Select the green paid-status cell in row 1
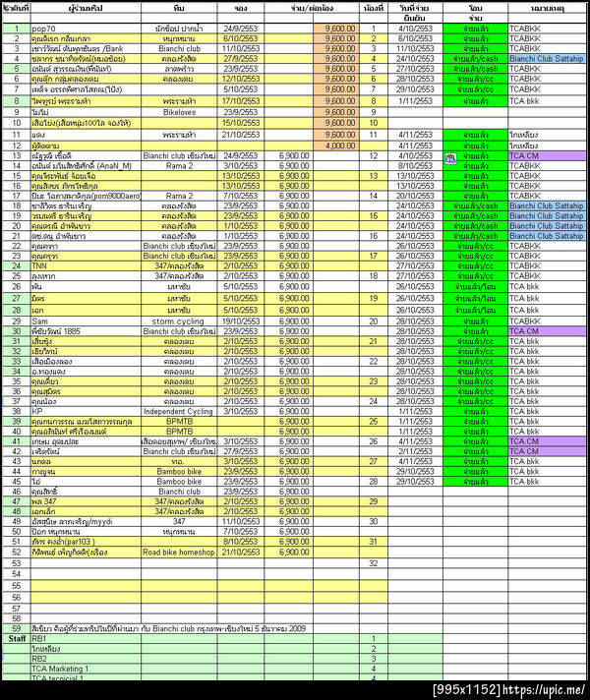The width and height of the screenshot is (590, 700). pos(475,29)
